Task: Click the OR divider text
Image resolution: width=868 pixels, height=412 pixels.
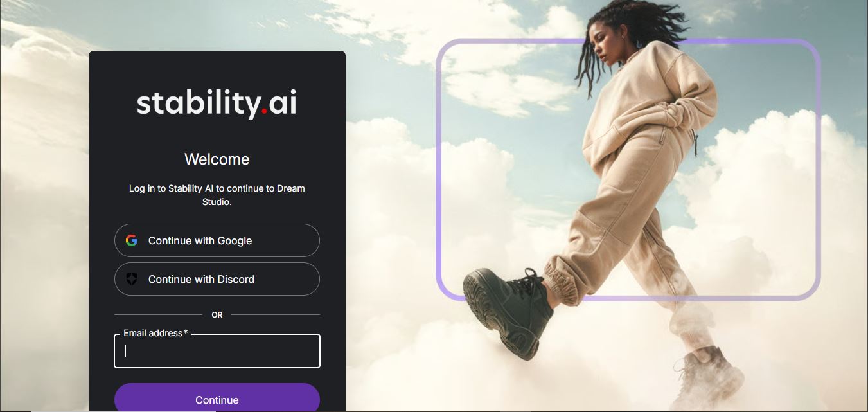Action: 217,315
